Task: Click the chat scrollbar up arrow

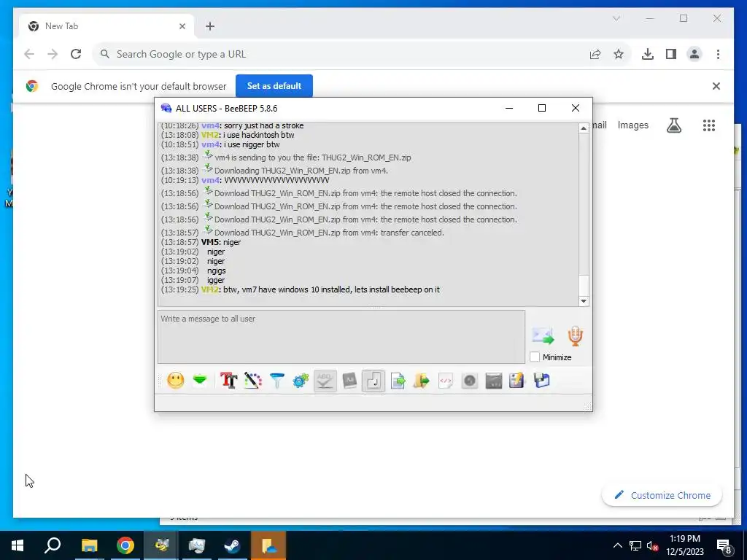Action: (x=584, y=128)
